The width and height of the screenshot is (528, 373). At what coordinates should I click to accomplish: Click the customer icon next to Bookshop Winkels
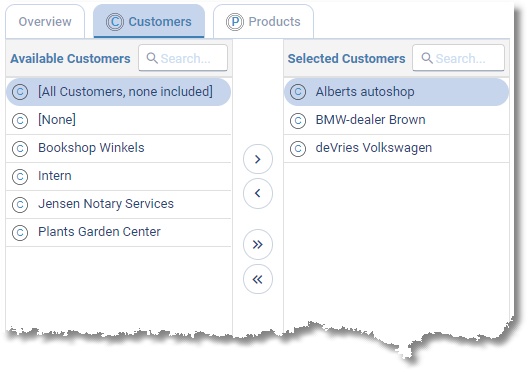[x=20, y=148]
